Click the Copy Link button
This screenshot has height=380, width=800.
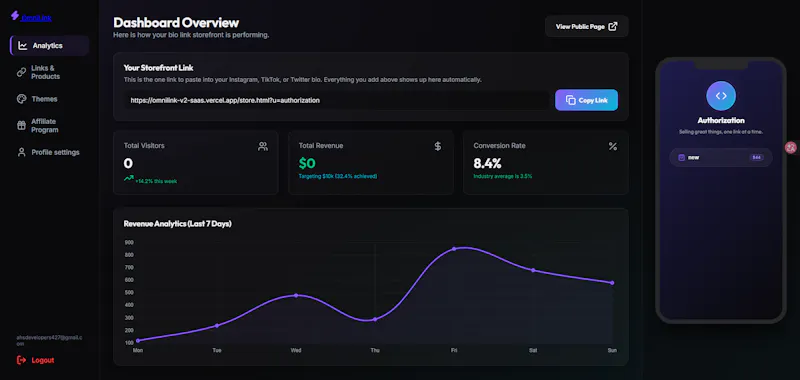point(586,100)
